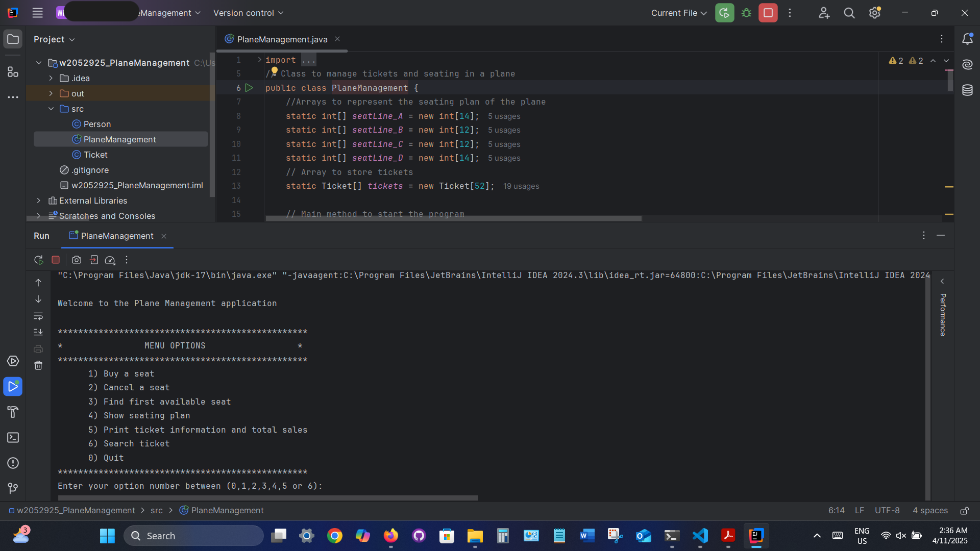Expand folded import statements on line 1
This screenshot has width=980, height=551.
click(259, 60)
